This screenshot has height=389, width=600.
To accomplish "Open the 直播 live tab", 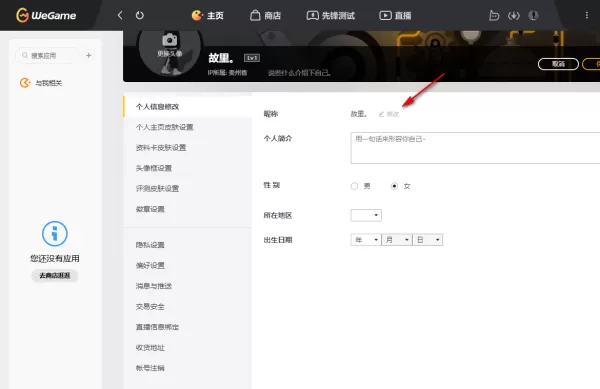I will [x=395, y=15].
